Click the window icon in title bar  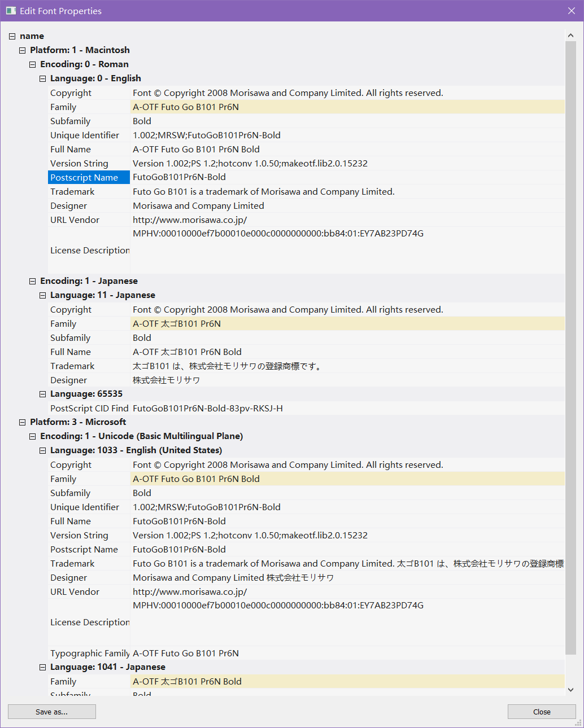[x=11, y=11]
